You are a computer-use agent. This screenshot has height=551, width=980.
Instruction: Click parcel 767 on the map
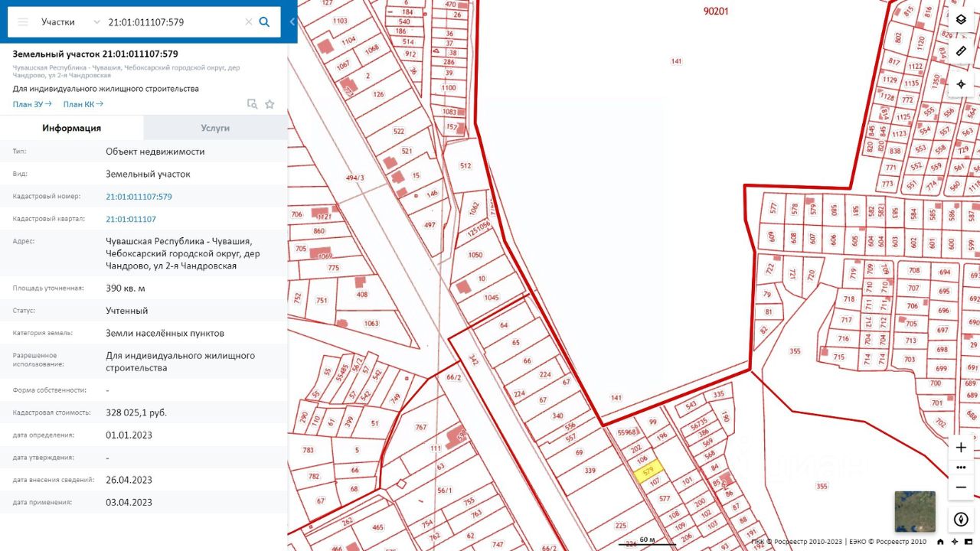tap(420, 427)
